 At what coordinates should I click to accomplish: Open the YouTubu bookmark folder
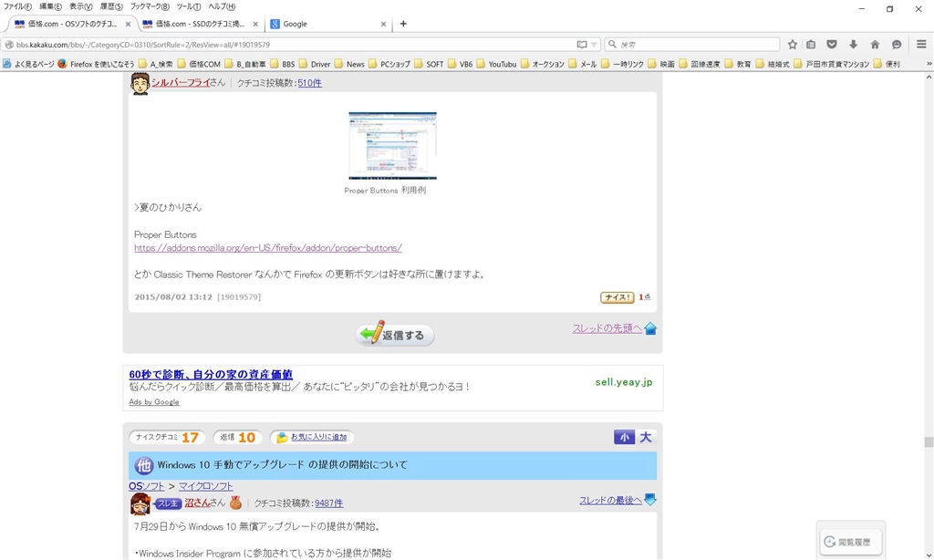[496, 64]
